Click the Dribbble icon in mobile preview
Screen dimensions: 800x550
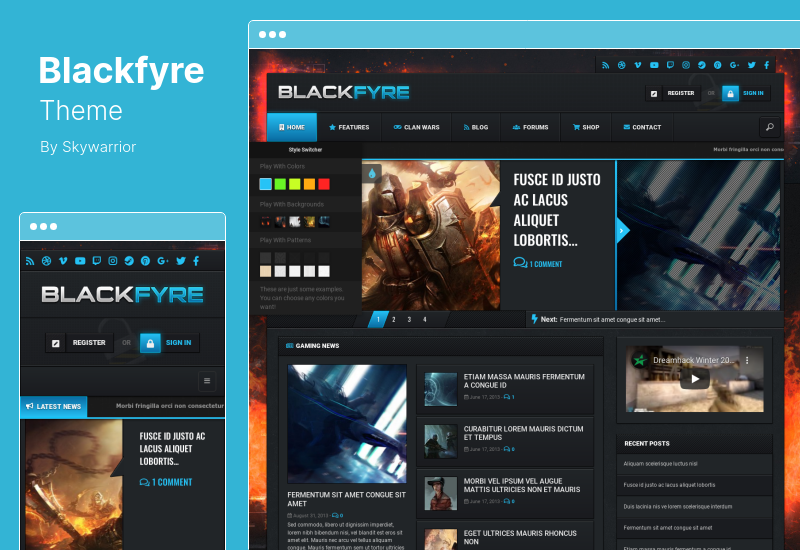(x=46, y=261)
